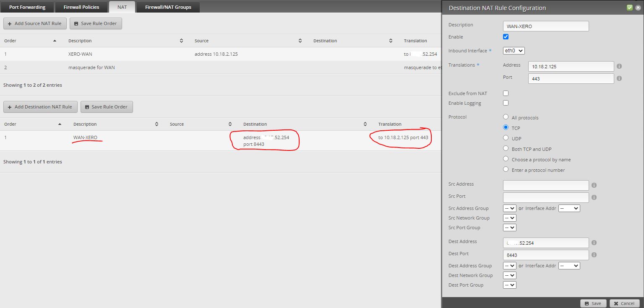Uncheck the Enable checkbox
The image size is (644, 308).
(x=506, y=37)
